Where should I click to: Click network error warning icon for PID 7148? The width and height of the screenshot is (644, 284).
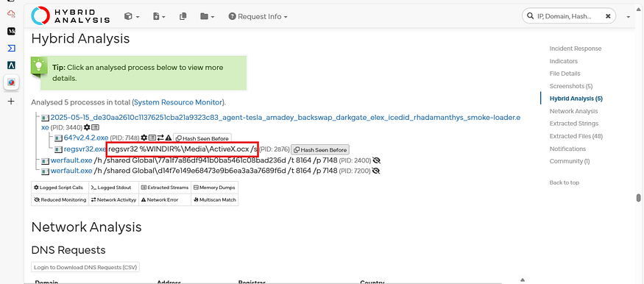[x=168, y=138]
